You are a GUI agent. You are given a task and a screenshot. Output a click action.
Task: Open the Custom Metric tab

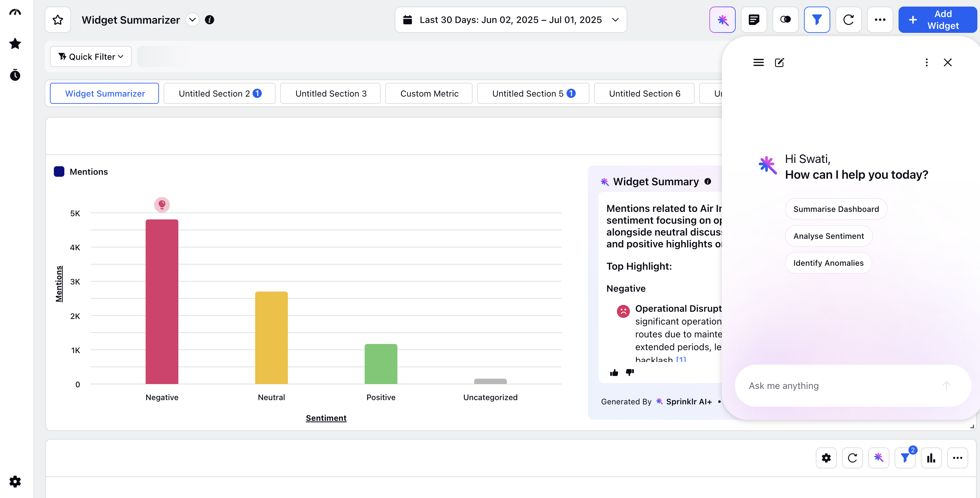[x=429, y=94]
